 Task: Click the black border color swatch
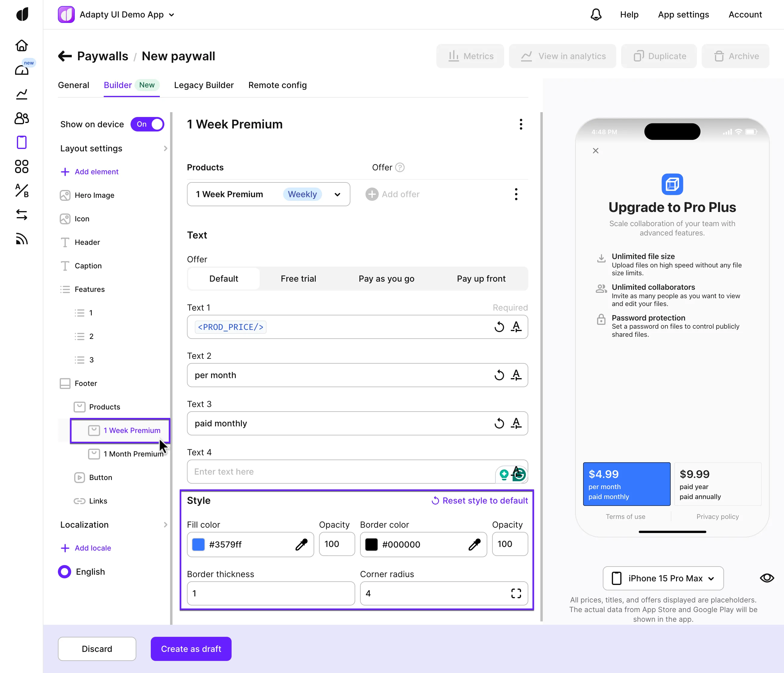pos(371,544)
